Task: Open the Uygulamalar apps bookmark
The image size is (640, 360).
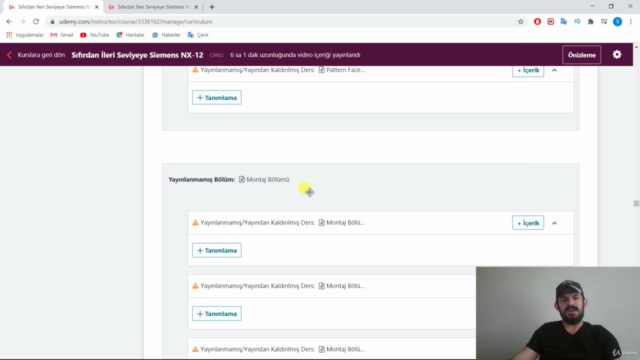Action: click(x=24, y=35)
